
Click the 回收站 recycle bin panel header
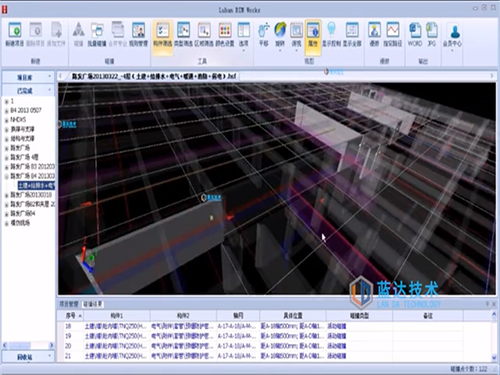(x=28, y=357)
